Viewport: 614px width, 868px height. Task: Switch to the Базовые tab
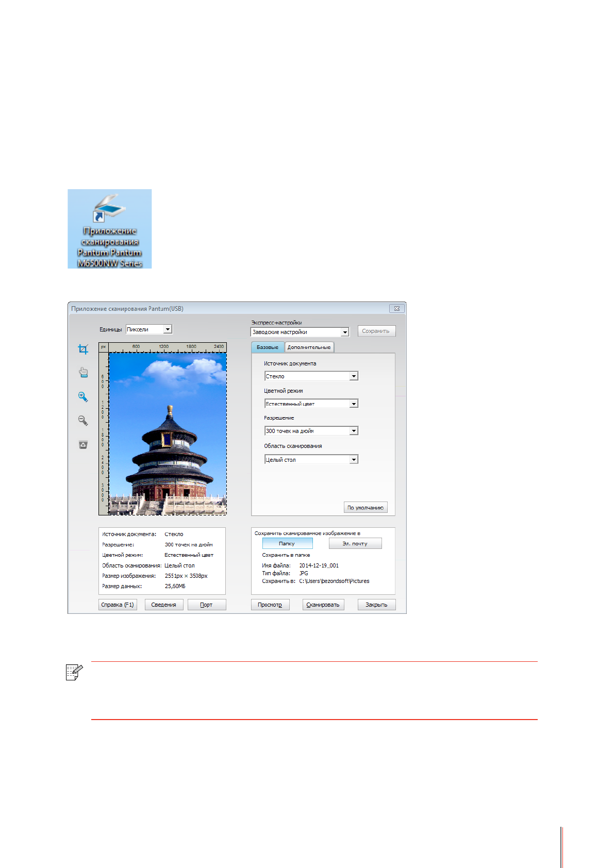[x=267, y=347]
